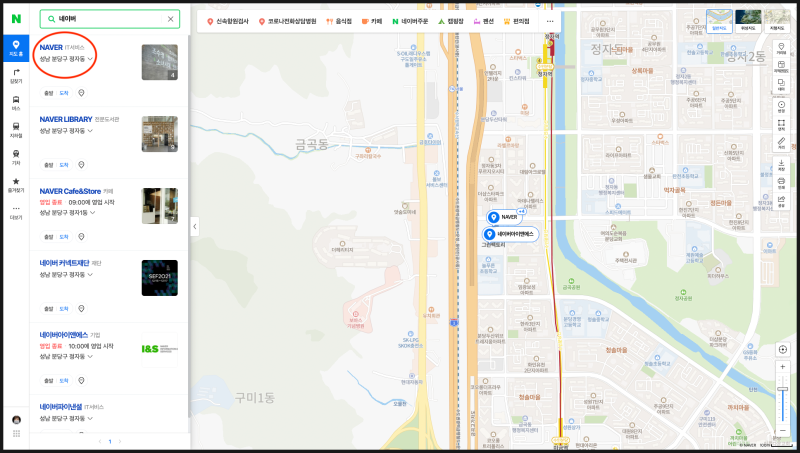Select the 음식점 restaurant category filter
The height and width of the screenshot is (453, 800).
pos(339,21)
